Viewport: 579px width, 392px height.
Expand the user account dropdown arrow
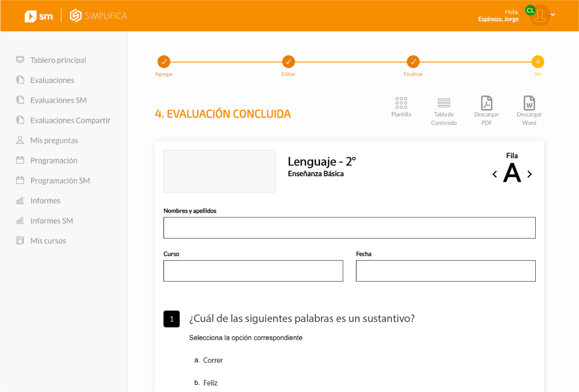click(x=553, y=15)
